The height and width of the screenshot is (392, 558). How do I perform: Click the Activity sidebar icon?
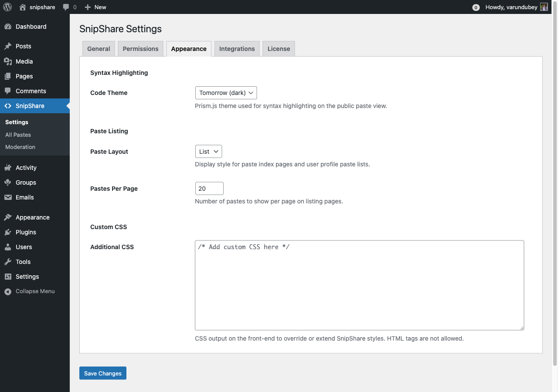(9, 167)
